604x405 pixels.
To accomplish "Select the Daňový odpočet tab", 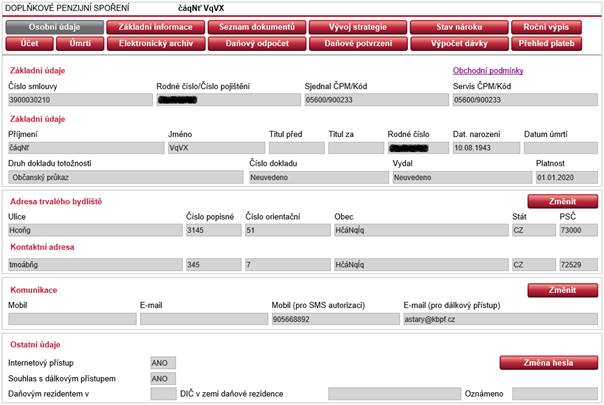I will (x=257, y=44).
